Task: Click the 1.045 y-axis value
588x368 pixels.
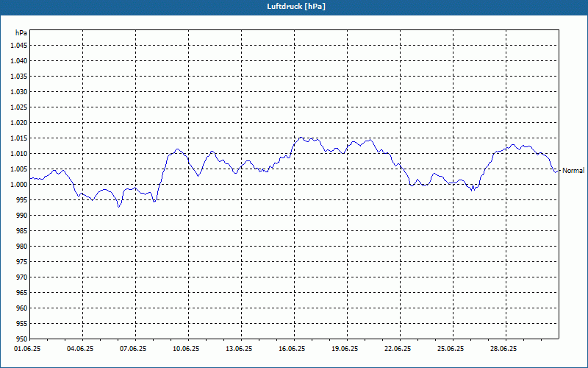Action: [x=19, y=46]
